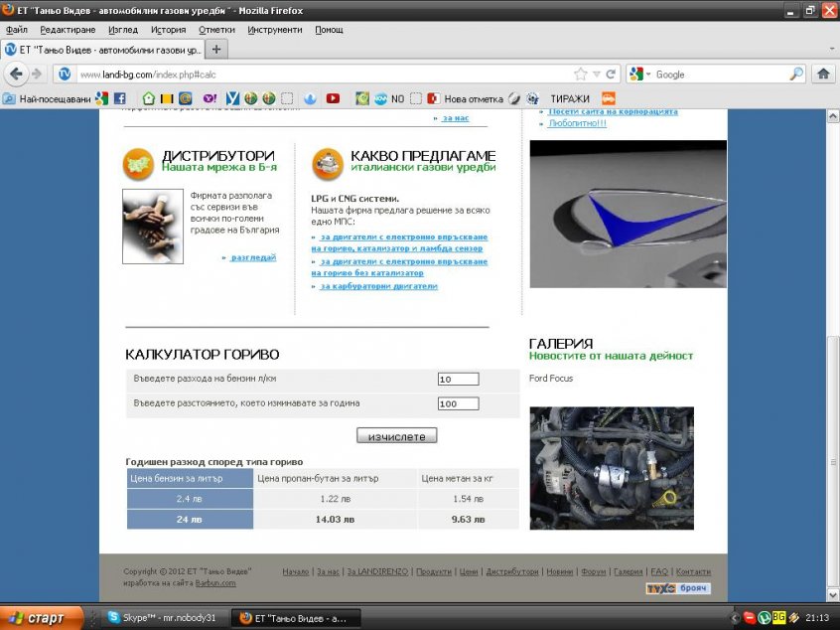Expand the URL bar history dropdown arrow
Viewport: 840px width, 630px height.
(597, 75)
